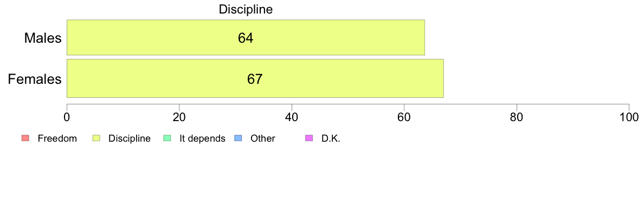The height and width of the screenshot is (199, 644).
Task: Click the It depends green legend swatch
Action: pos(167,138)
